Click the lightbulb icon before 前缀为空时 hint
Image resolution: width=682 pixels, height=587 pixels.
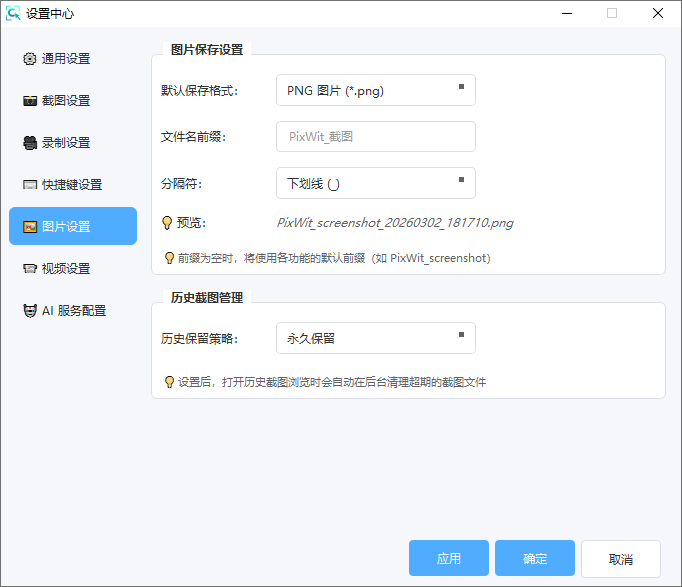169,258
